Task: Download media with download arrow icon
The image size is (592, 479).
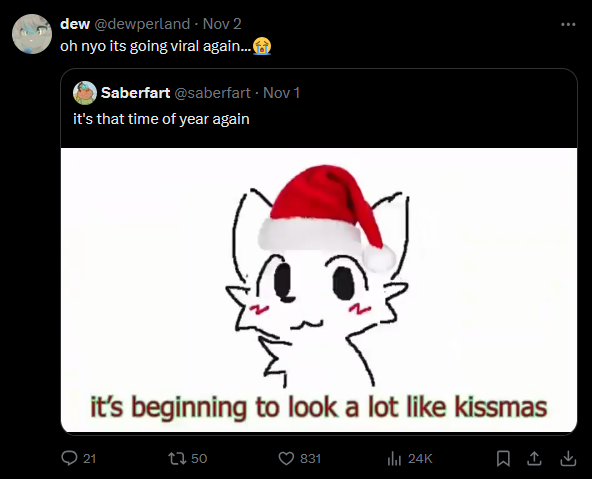Action: [x=568, y=459]
